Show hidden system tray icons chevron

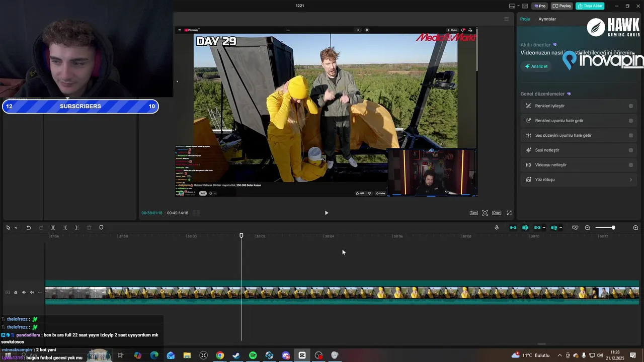[559, 355]
